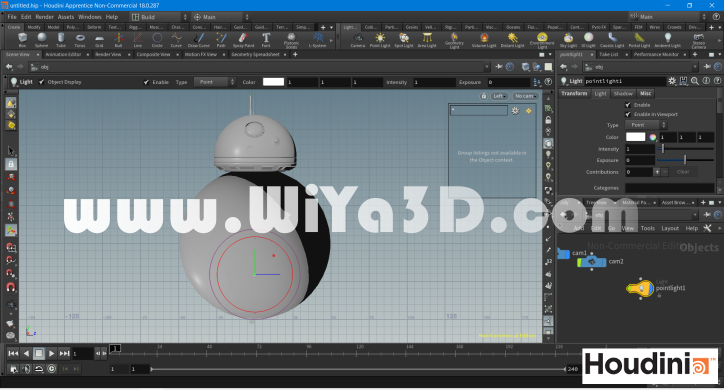
Task: Click the Clear contributions button
Action: tap(683, 172)
